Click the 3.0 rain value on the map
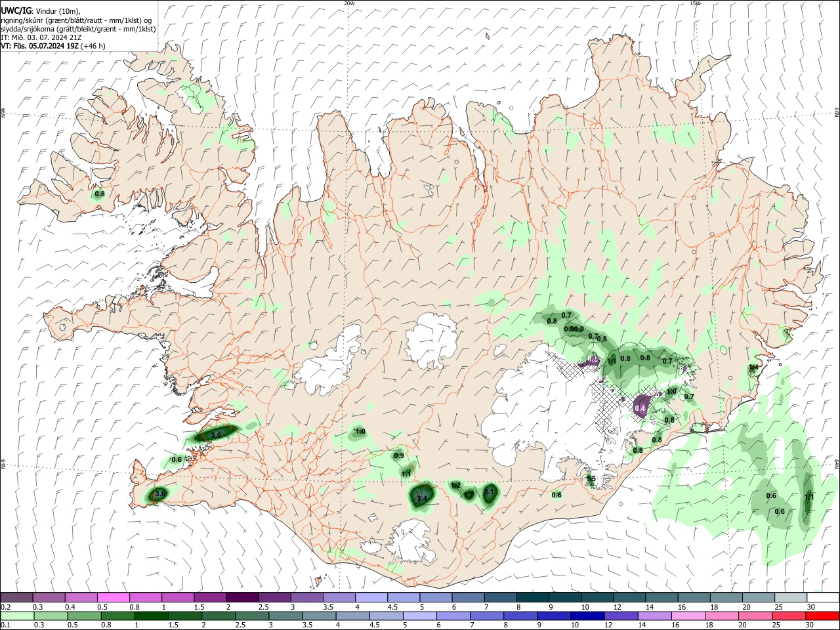840x630 pixels. click(x=217, y=435)
